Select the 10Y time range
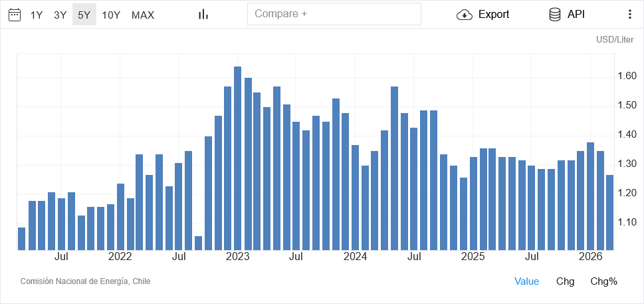The width and height of the screenshot is (644, 304). point(111,15)
